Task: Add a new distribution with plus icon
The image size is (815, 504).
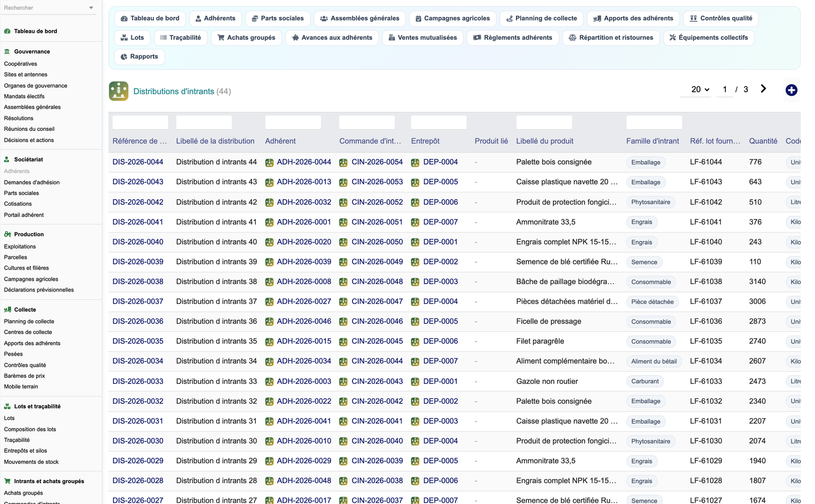Action: (791, 90)
